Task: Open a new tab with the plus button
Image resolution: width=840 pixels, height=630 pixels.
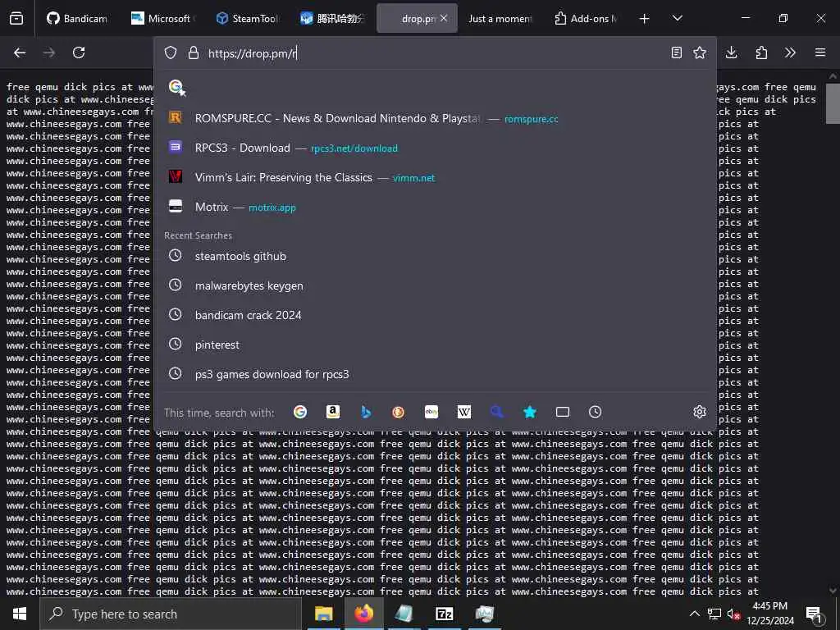Action: (645, 19)
